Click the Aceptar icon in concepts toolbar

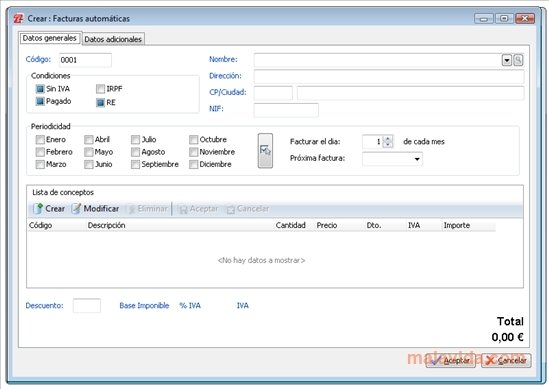pyautogui.click(x=182, y=209)
